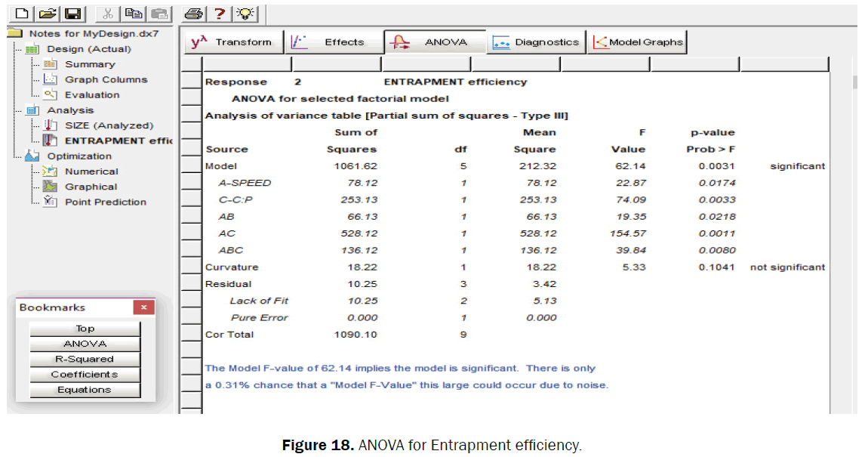Image resolution: width=868 pixels, height=457 pixels.
Task: Open the Diagnostics tab
Action: pos(537,42)
